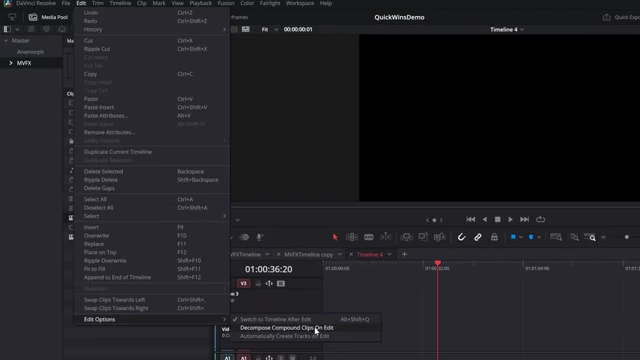Toggle timeline Snapping magnet icon
This screenshot has height=360, width=640.
coord(461,237)
